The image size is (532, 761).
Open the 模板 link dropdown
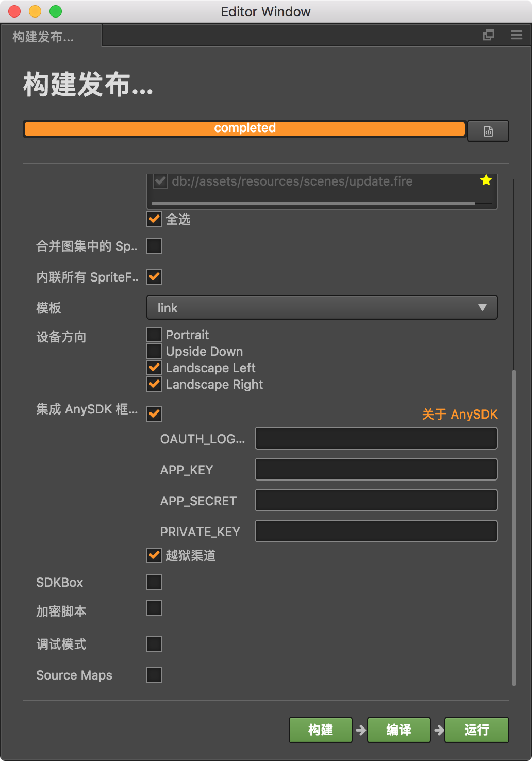point(322,308)
